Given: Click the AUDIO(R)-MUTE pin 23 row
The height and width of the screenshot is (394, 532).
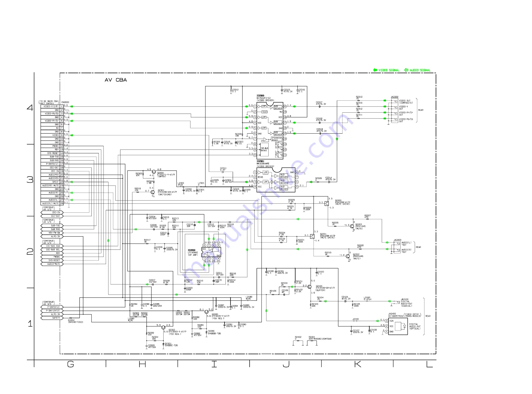Looking at the screenshot, I should click(x=52, y=186).
